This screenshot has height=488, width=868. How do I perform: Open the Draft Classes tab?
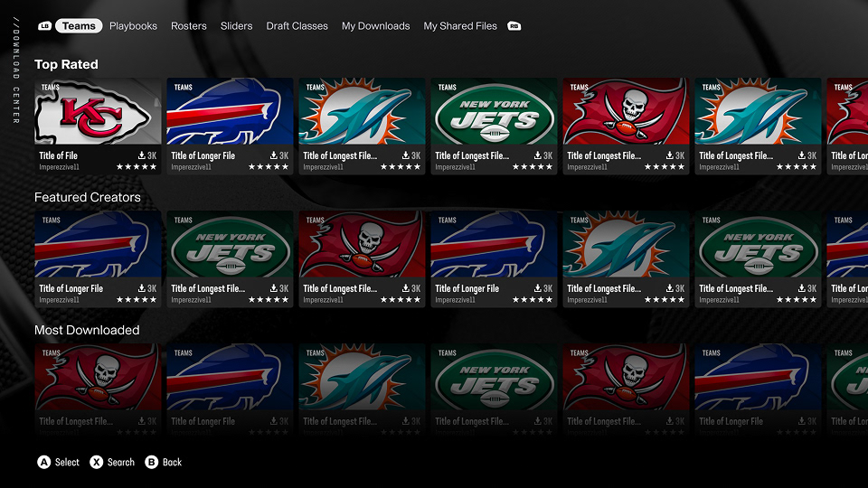(x=297, y=26)
